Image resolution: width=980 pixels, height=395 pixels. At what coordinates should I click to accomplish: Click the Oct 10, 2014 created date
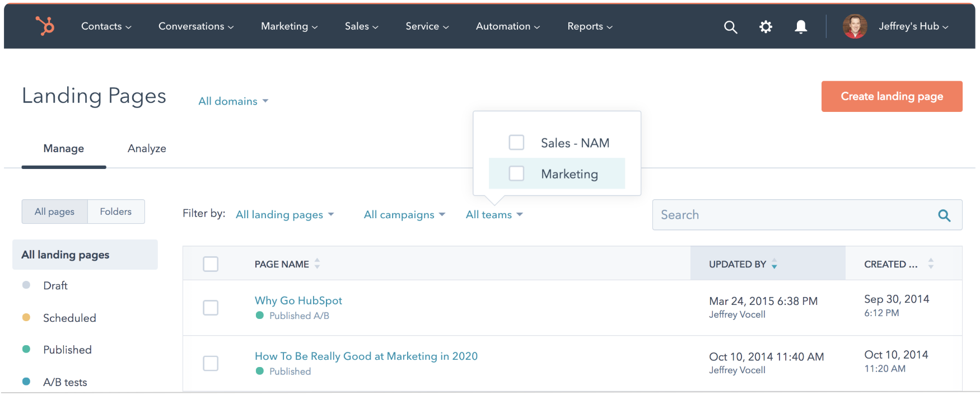(896, 355)
